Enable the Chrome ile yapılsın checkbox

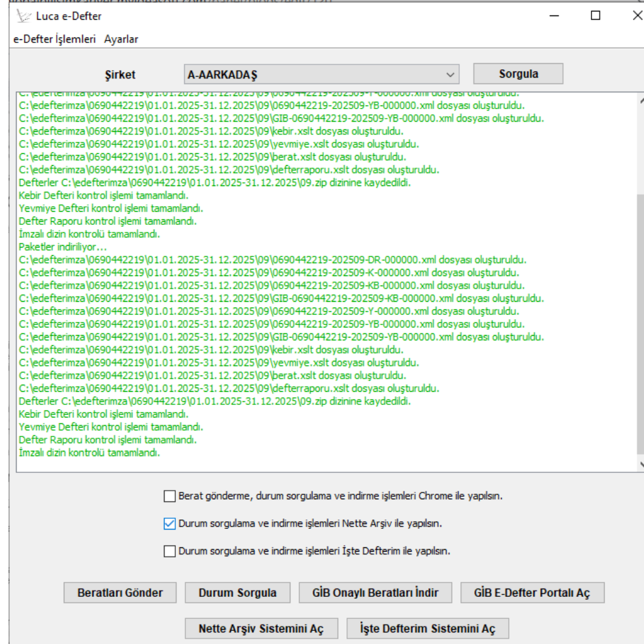click(170, 496)
